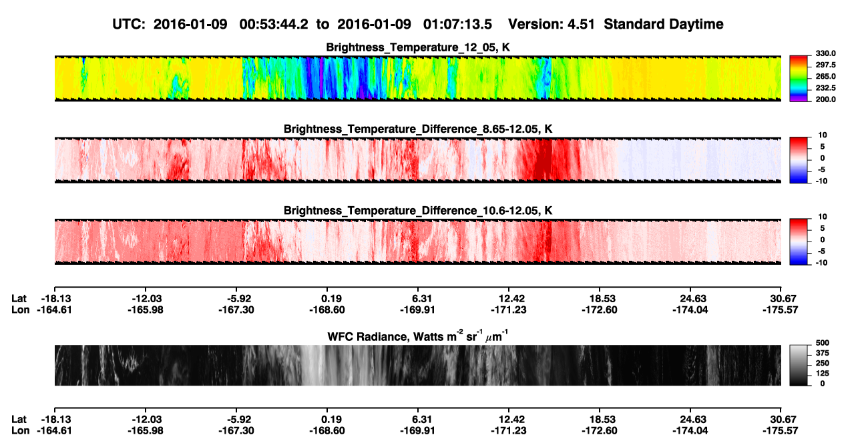The width and height of the screenshot is (868, 445).
Task: Click the "232.5" colorbar tick label
Action: (x=827, y=88)
